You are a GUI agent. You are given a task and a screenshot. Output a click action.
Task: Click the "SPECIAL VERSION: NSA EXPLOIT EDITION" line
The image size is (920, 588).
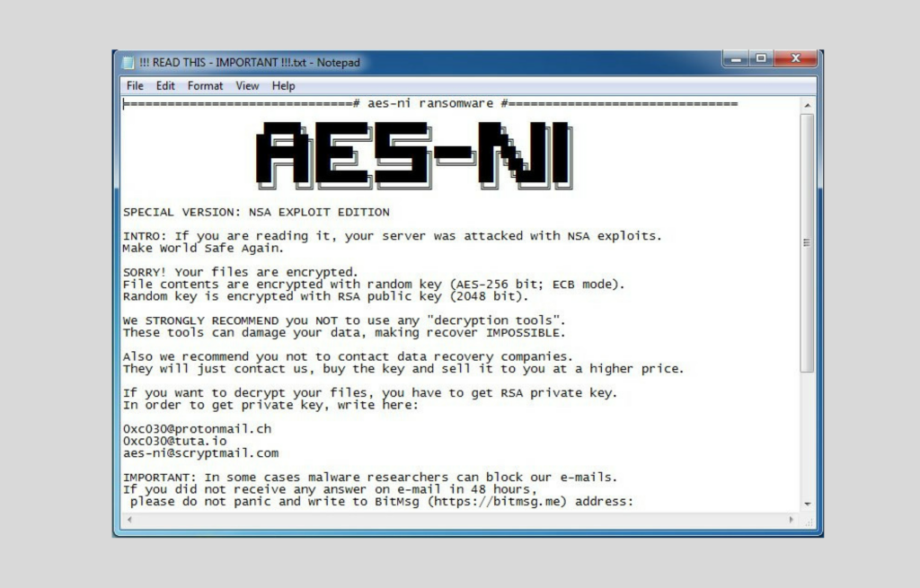coord(256,213)
